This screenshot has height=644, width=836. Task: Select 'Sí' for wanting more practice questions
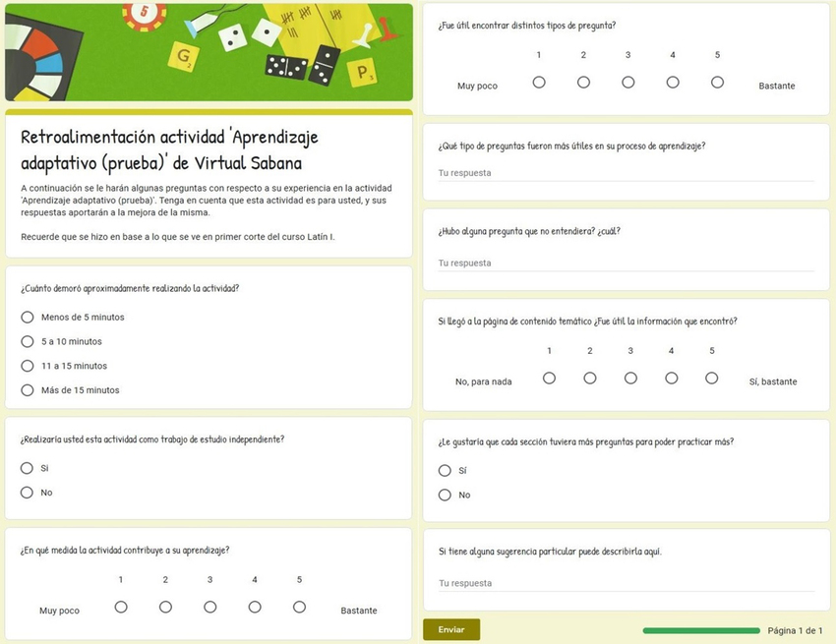pos(445,471)
